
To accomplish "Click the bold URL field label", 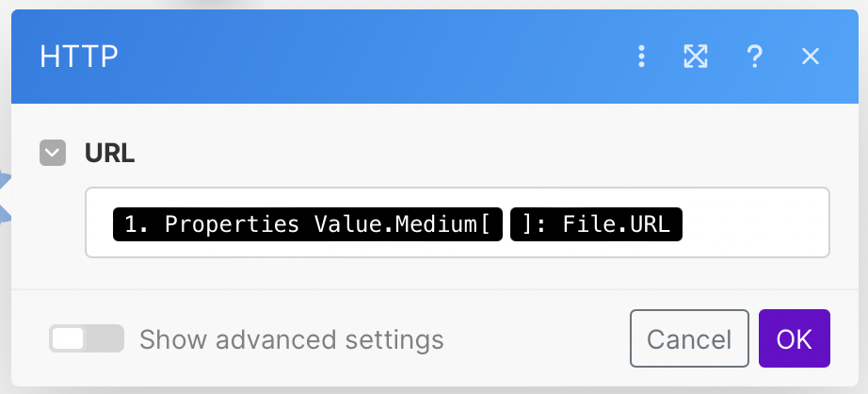I will click(110, 153).
